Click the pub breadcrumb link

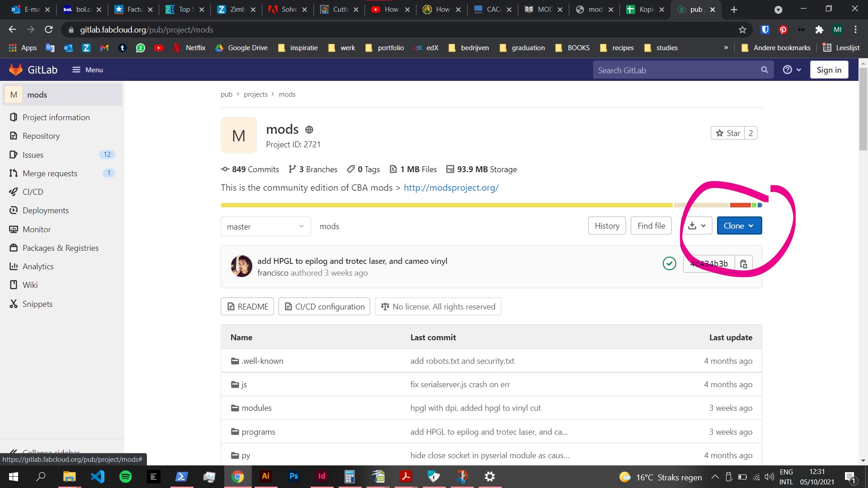click(x=226, y=94)
